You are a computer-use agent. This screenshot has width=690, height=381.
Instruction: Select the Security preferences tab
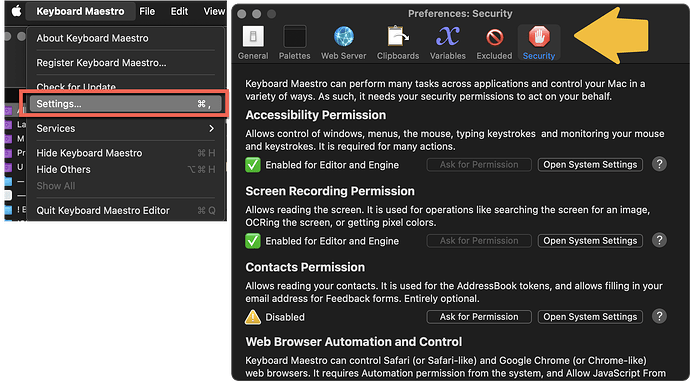[x=539, y=43]
